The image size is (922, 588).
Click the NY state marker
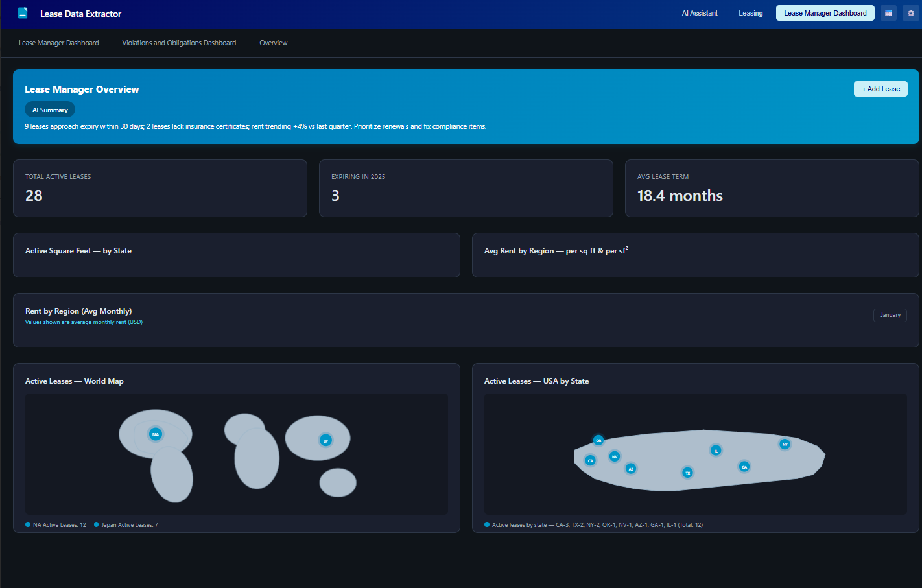pyautogui.click(x=785, y=444)
